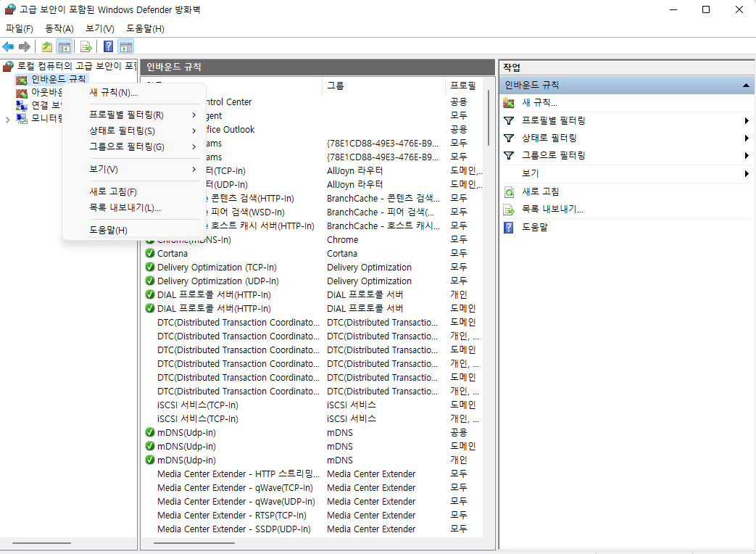Select the Cortana rule name
756x554 pixels.
tap(172, 254)
